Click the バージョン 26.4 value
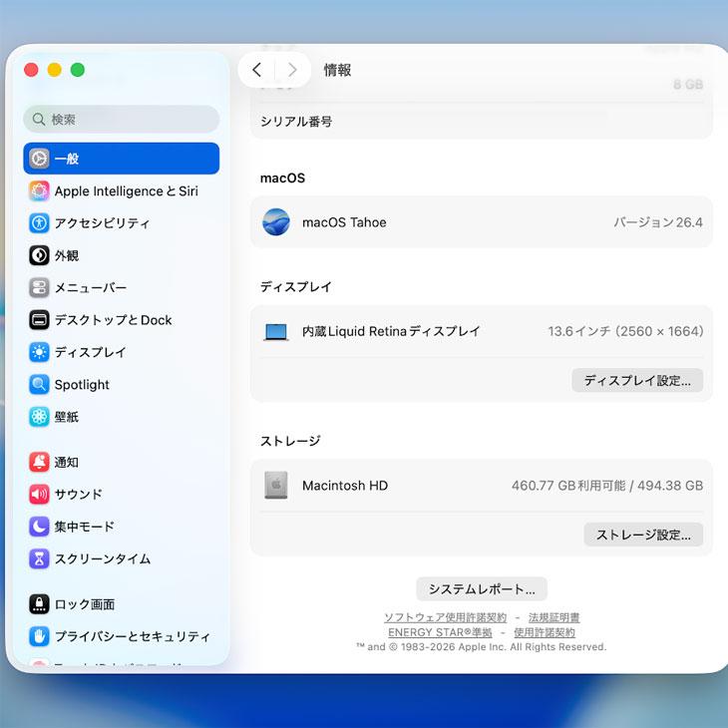Viewport: 728px width, 728px height. pyautogui.click(x=658, y=222)
